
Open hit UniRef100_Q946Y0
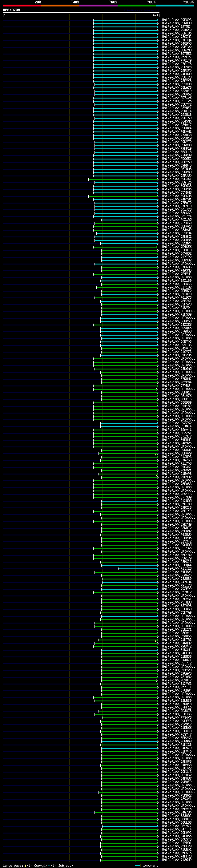click(176, 30)
